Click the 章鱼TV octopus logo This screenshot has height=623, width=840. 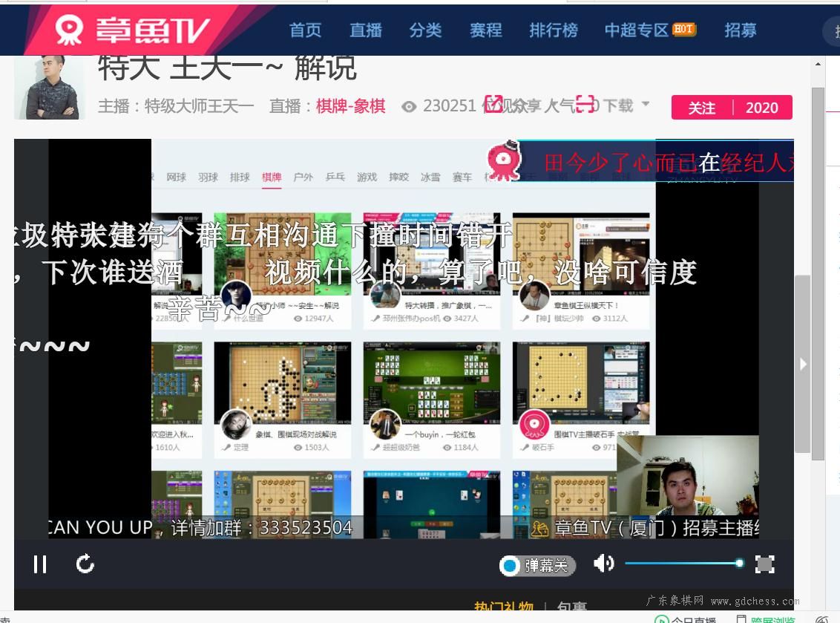132,29
